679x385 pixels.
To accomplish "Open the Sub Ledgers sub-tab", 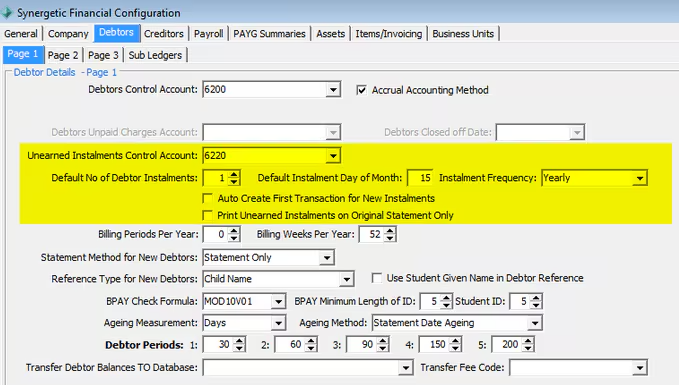I will pos(155,55).
